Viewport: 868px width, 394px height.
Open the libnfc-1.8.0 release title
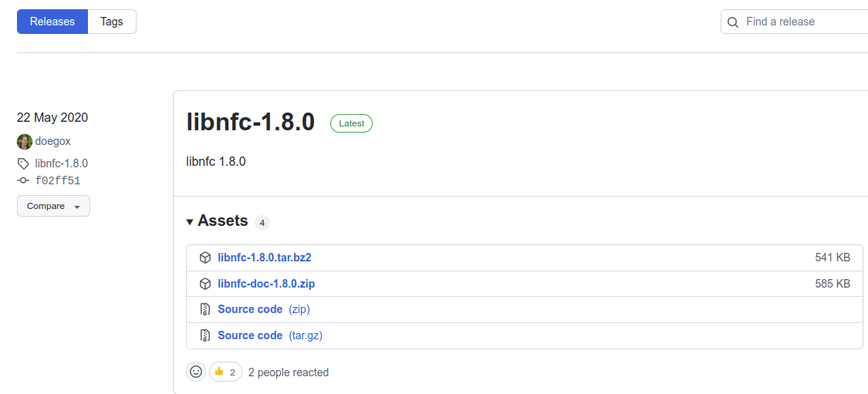[251, 122]
